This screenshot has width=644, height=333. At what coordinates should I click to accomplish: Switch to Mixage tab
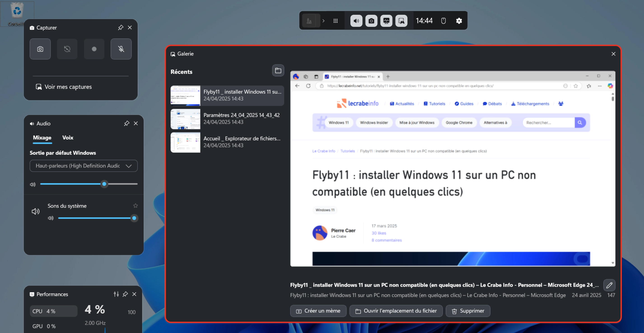click(42, 138)
